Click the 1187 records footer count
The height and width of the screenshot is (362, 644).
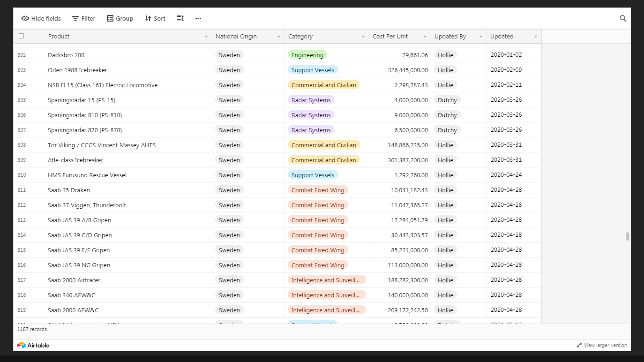[32, 329]
